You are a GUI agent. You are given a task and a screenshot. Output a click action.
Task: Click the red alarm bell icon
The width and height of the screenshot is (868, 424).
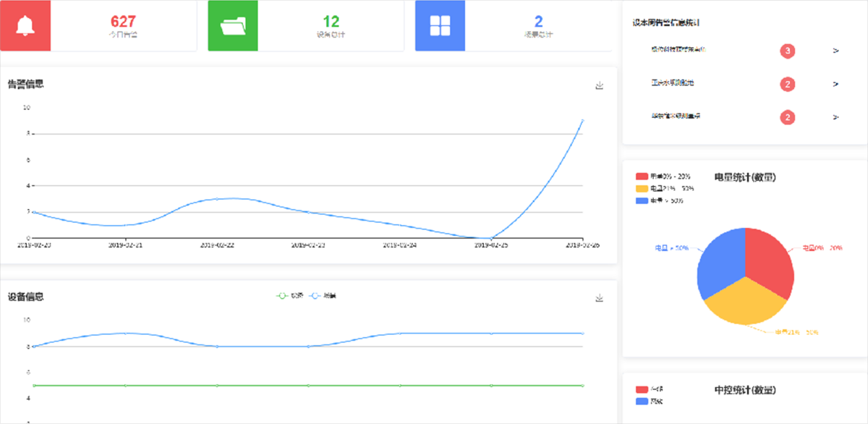point(25,25)
